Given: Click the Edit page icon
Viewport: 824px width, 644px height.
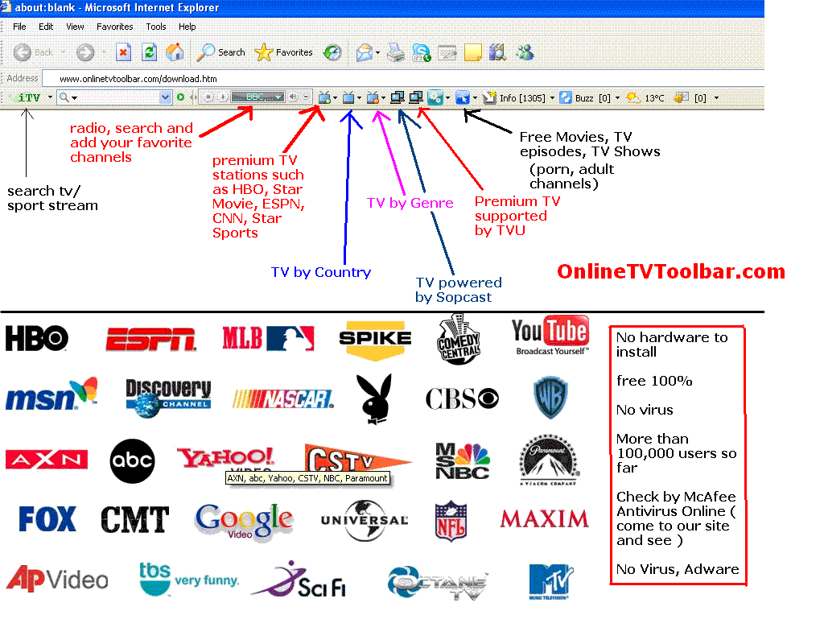Looking at the screenshot, I should click(447, 52).
